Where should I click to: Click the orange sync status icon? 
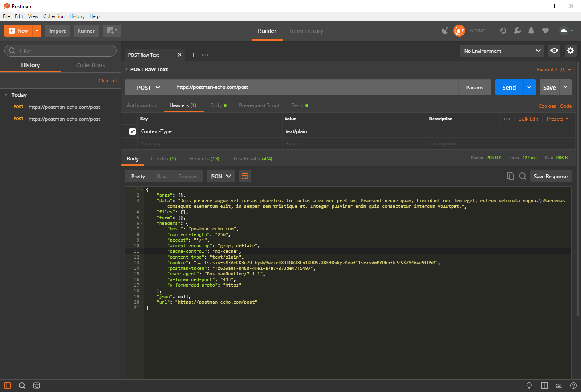tap(459, 31)
